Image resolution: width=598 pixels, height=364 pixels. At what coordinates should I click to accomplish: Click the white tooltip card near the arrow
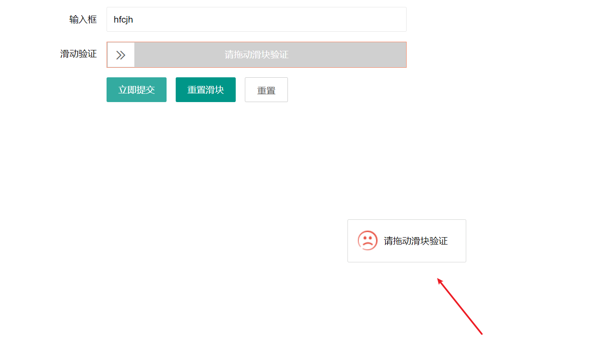tap(407, 241)
